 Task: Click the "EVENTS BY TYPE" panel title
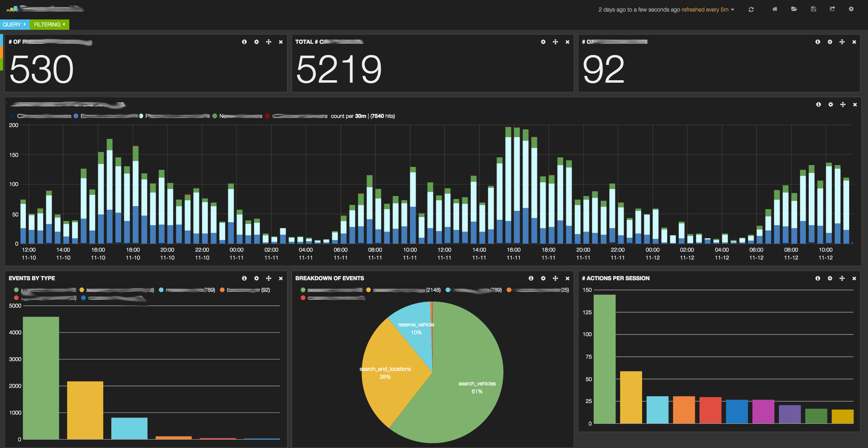click(32, 278)
